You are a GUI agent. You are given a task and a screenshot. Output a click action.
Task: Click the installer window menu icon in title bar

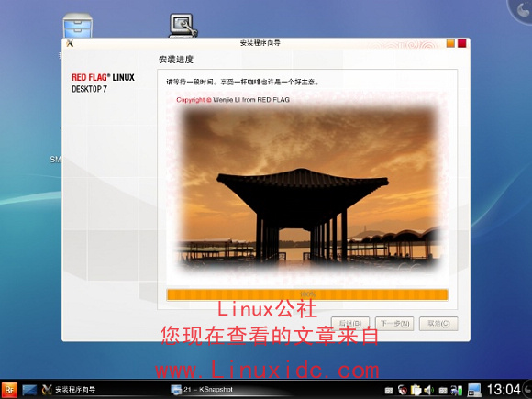70,43
